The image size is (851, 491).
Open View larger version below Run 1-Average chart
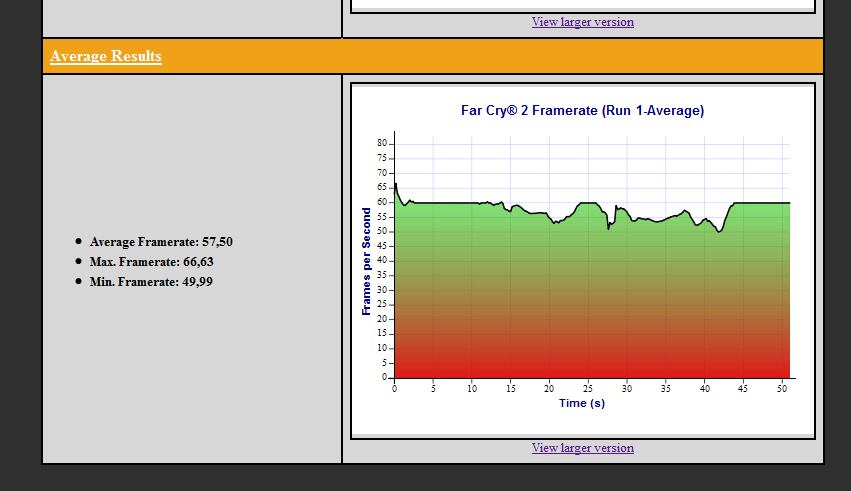click(x=582, y=448)
